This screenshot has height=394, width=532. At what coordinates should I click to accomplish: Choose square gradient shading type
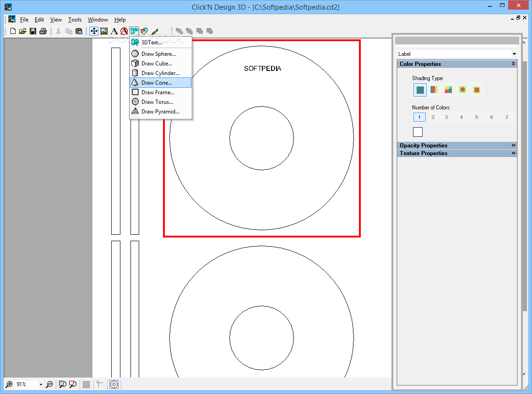point(477,90)
